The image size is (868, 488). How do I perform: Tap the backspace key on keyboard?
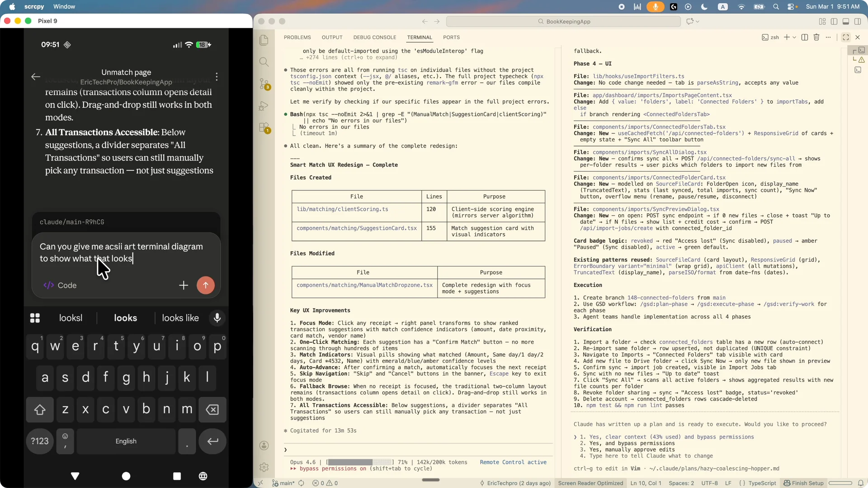[212, 409]
